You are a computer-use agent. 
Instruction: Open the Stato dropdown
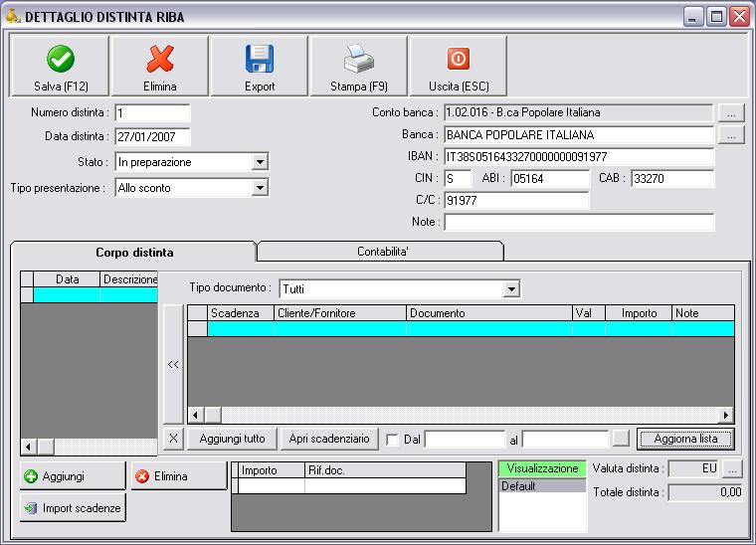click(260, 162)
